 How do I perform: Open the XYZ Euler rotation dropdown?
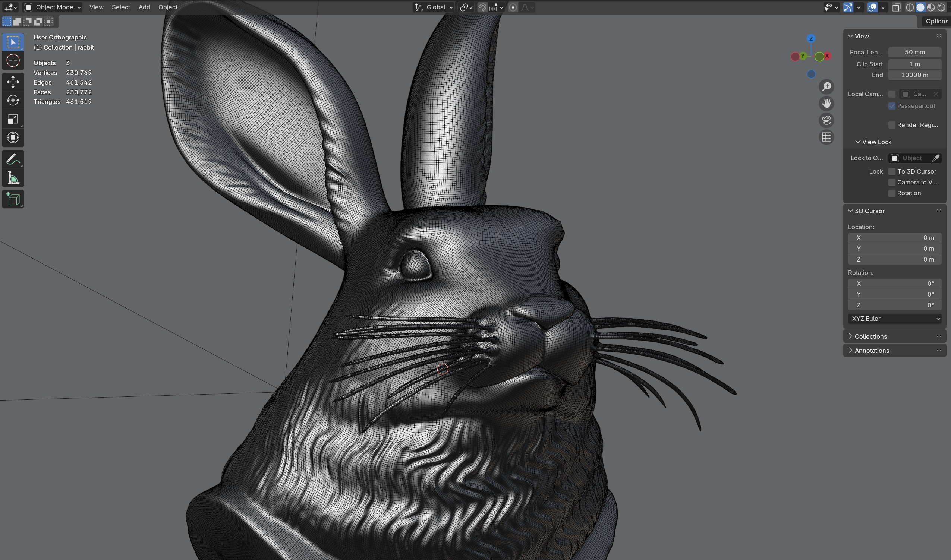(894, 319)
